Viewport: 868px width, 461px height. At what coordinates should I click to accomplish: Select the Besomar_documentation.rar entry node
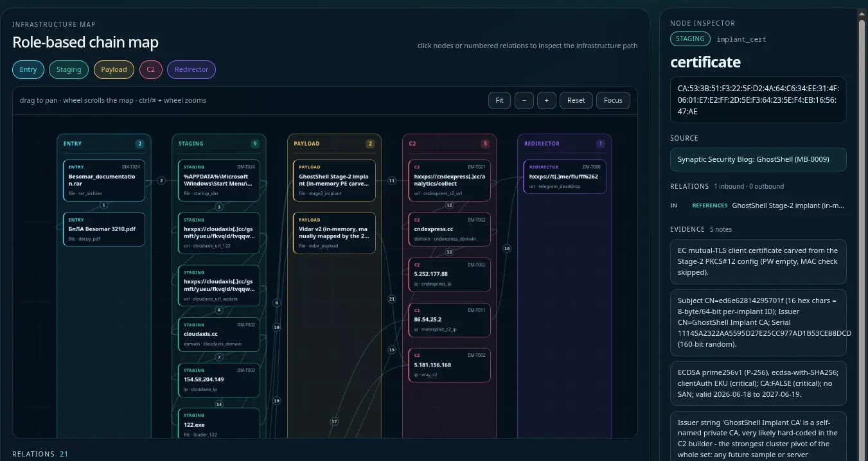(x=103, y=180)
